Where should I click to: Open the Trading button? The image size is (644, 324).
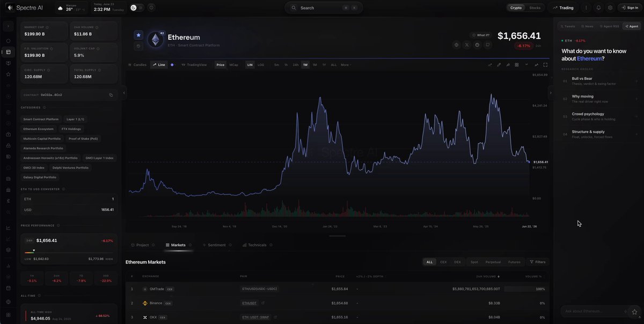pyautogui.click(x=563, y=8)
